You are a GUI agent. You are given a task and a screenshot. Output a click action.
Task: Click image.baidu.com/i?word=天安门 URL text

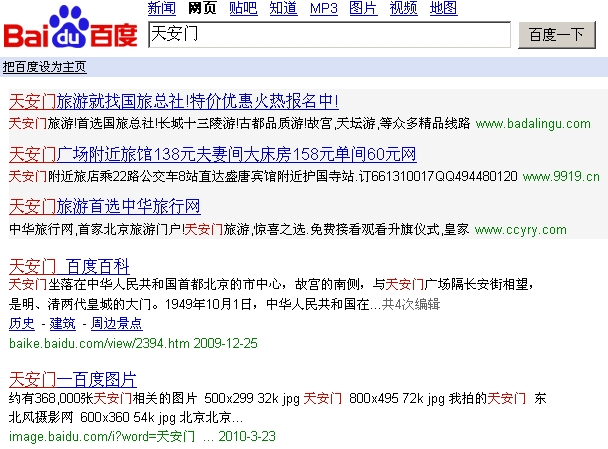(102, 437)
